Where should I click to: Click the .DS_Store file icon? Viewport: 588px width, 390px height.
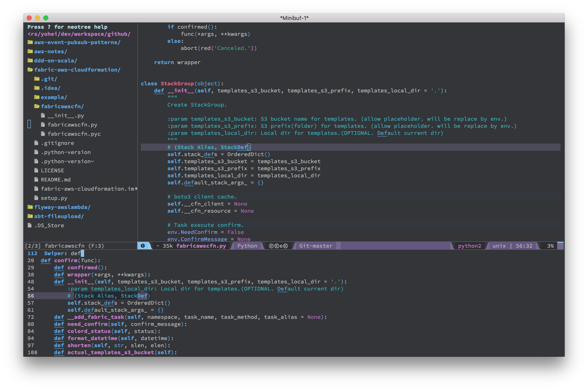pos(30,226)
